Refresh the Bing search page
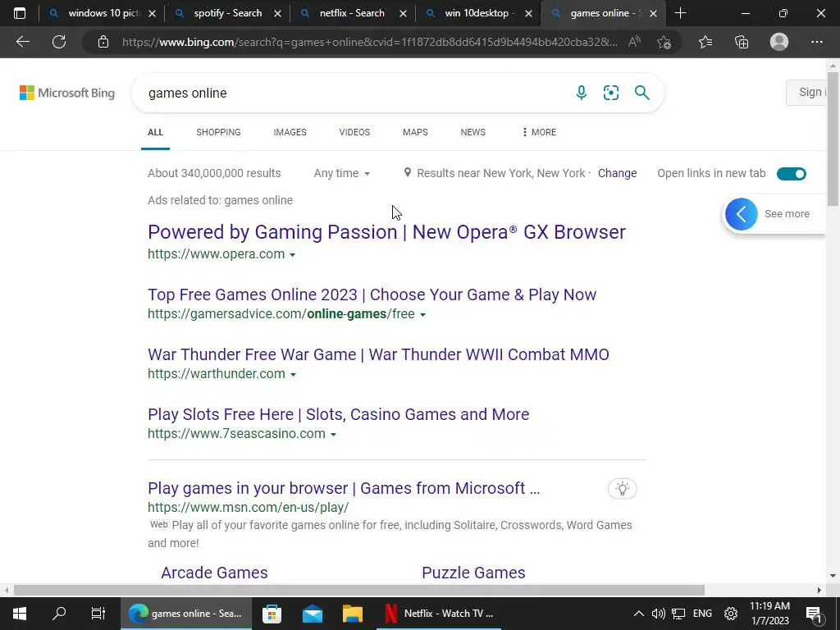The height and width of the screenshot is (630, 840). tap(59, 42)
